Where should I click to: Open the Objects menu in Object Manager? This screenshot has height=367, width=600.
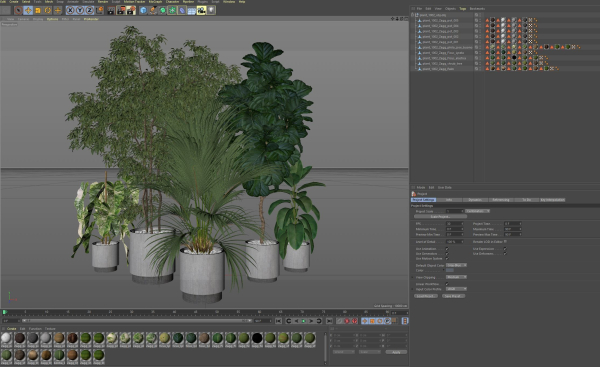(450, 8)
